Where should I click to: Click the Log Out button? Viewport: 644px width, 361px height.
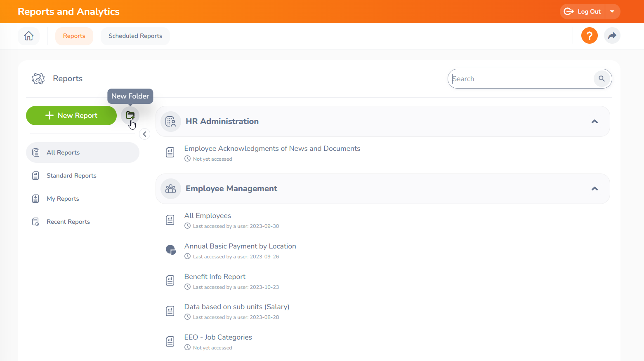tap(583, 12)
